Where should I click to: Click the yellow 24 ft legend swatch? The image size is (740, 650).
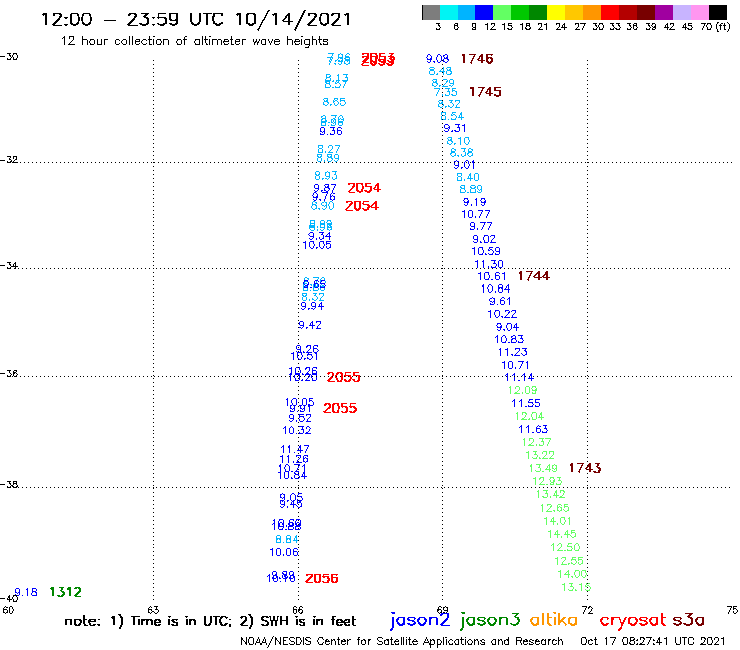pyautogui.click(x=556, y=12)
